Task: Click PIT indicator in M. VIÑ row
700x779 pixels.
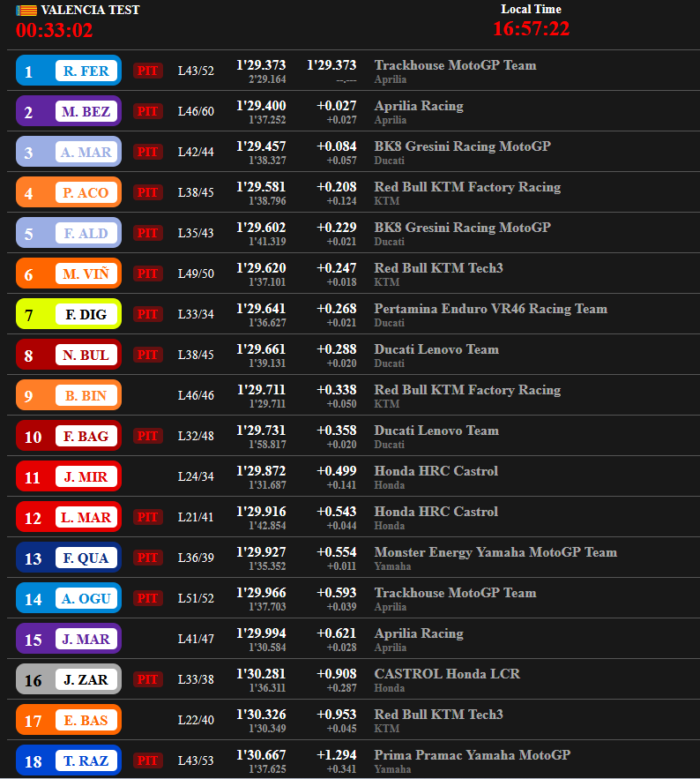Action: pos(147,273)
